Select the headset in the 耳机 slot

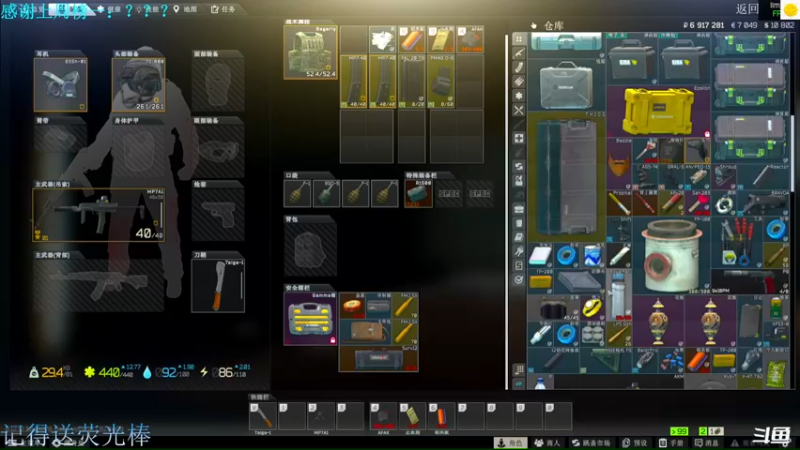(60, 84)
